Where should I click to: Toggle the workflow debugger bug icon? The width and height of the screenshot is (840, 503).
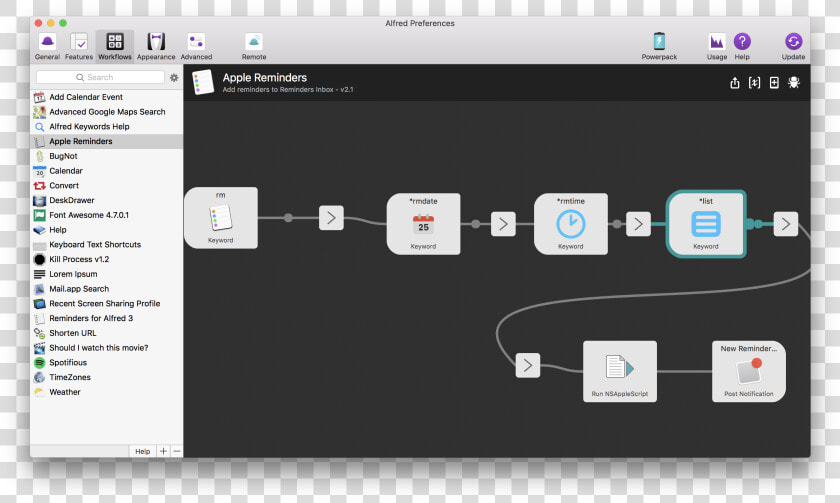(794, 82)
